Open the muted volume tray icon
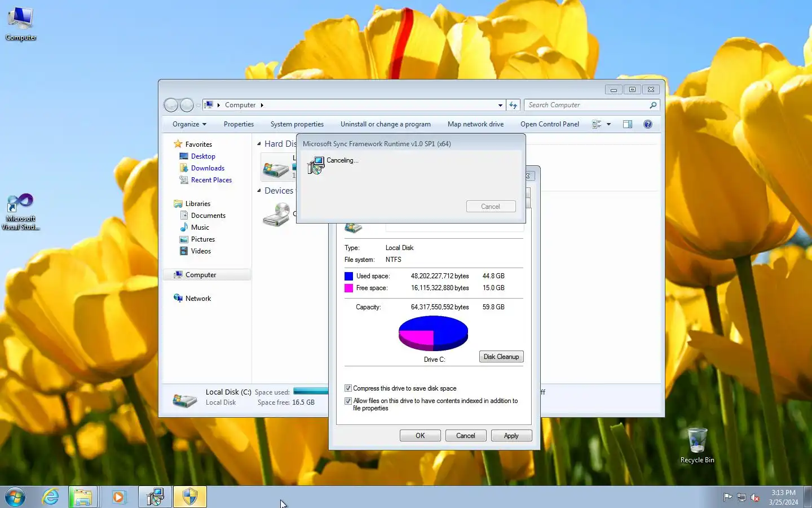This screenshot has height=508, width=812. coord(755,497)
